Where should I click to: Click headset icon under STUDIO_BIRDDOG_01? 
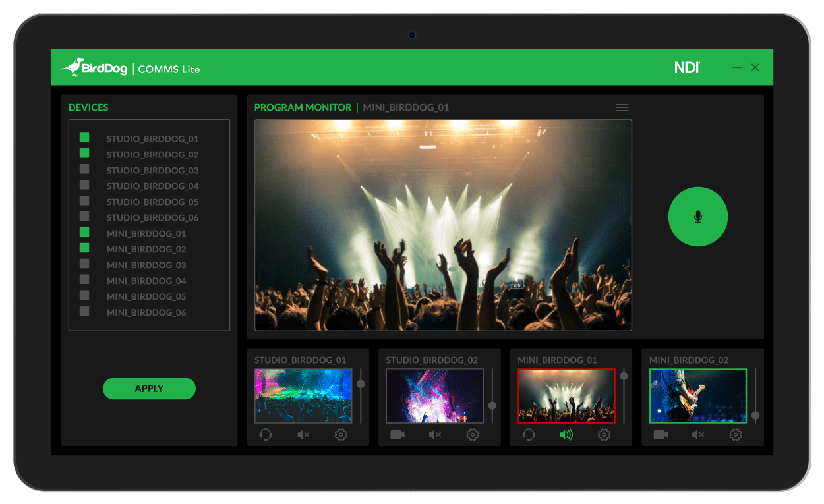[266, 435]
